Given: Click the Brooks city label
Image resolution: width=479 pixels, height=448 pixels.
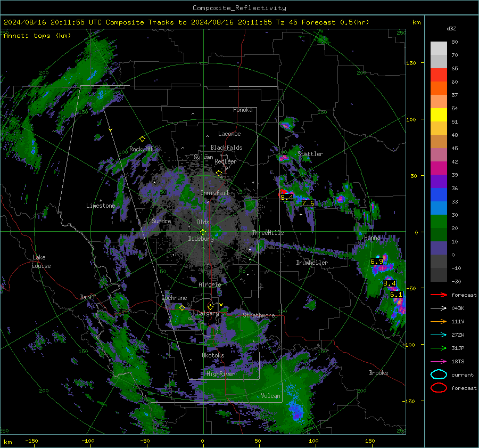Looking at the screenshot, I should tap(378, 373).
